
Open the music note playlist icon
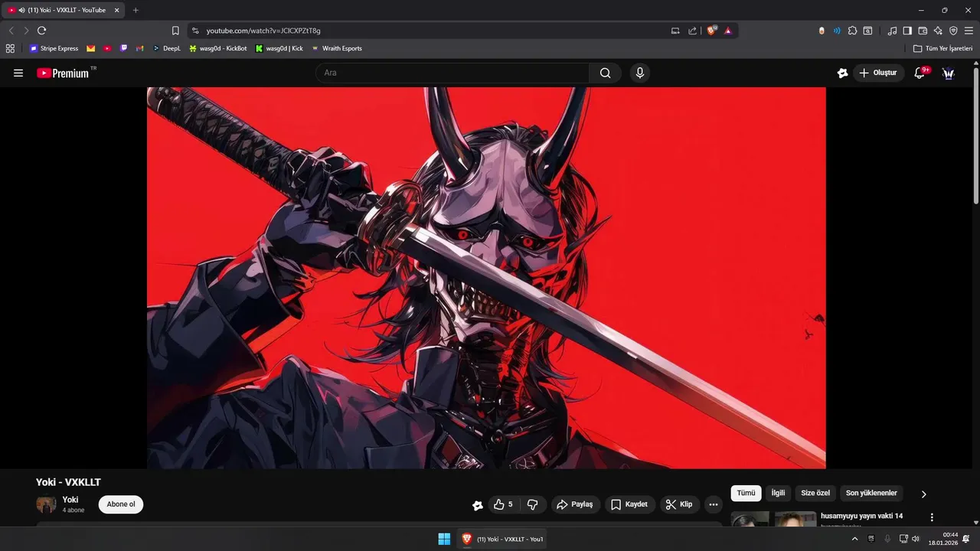892,31
